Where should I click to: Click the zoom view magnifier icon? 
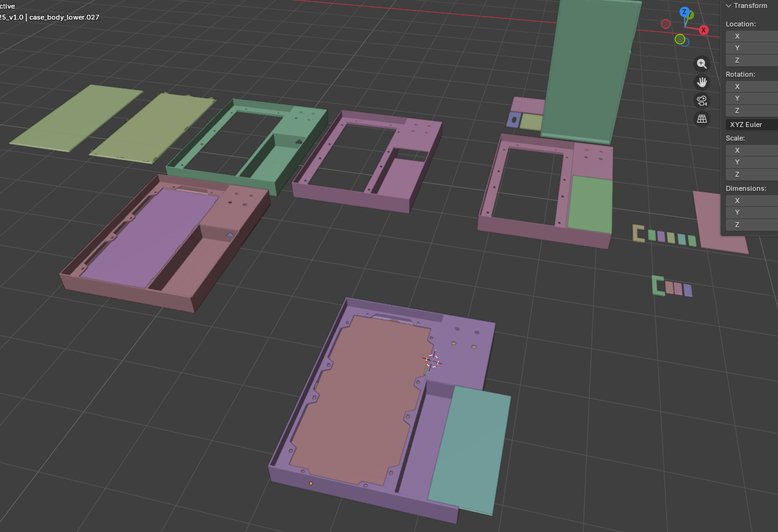click(702, 63)
